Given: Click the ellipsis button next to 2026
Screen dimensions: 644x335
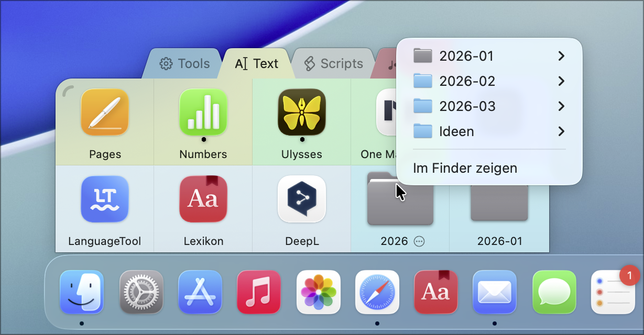Looking at the screenshot, I should [x=419, y=241].
